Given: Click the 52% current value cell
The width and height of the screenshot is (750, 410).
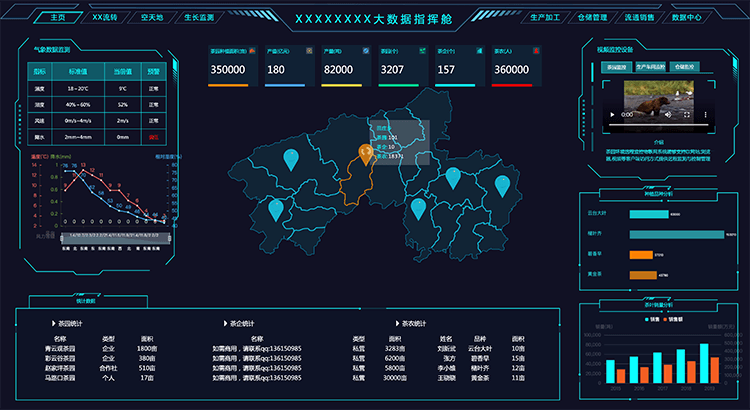Looking at the screenshot, I should [x=123, y=105].
